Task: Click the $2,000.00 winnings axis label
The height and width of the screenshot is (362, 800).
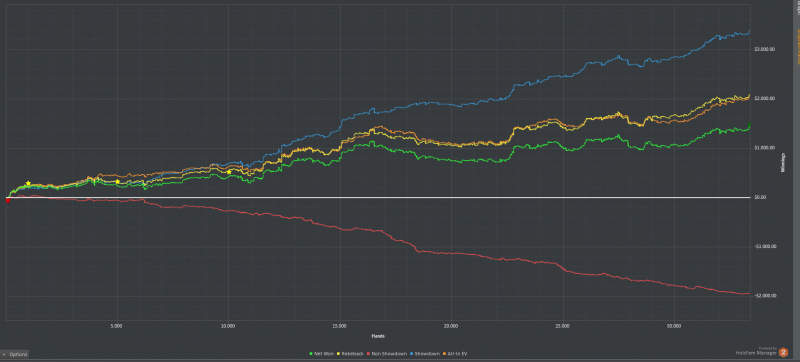Action: pyautogui.click(x=764, y=98)
